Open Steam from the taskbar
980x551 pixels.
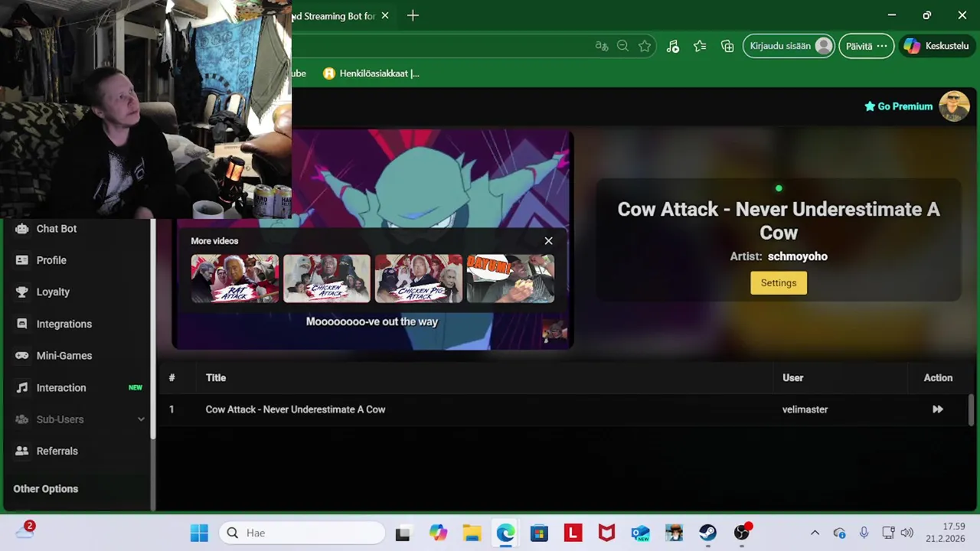[x=707, y=533]
